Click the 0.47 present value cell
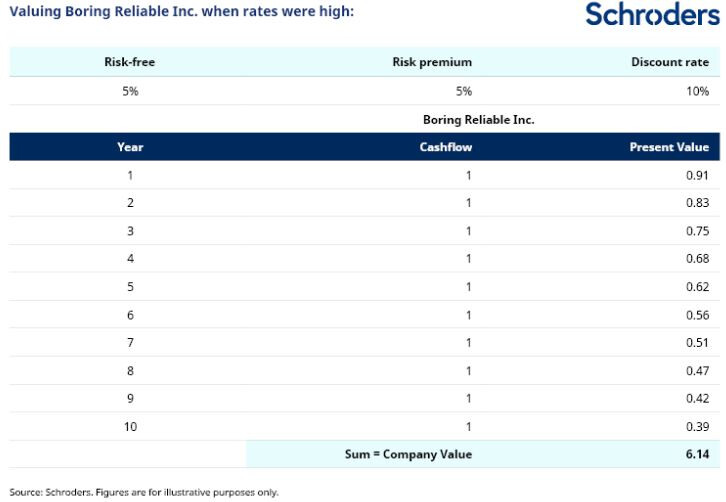726x502 pixels. [x=698, y=371]
